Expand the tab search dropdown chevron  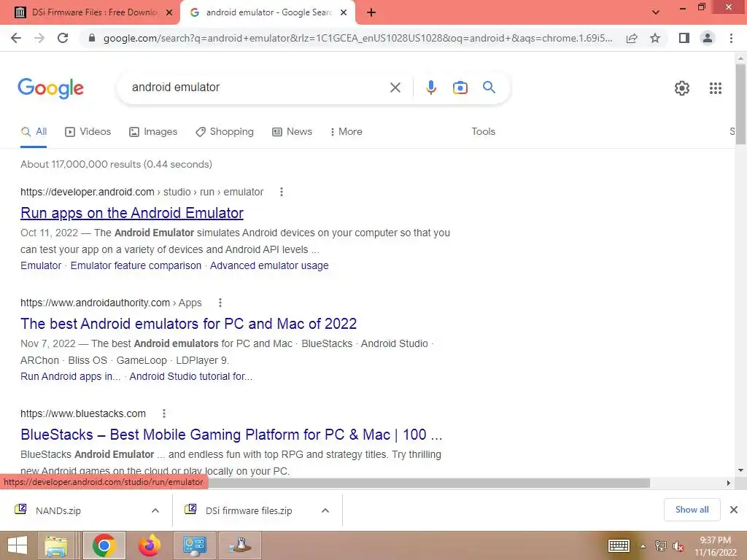pos(656,13)
